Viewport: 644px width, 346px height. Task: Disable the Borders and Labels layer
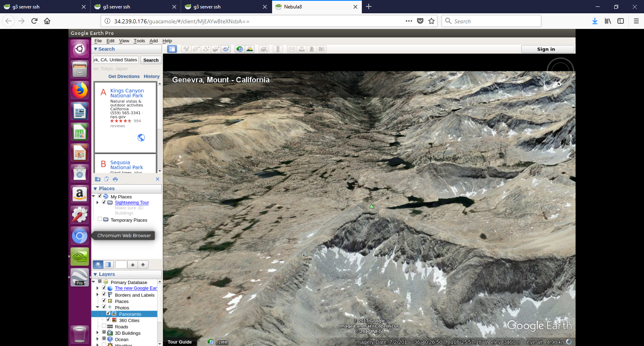[x=104, y=295]
